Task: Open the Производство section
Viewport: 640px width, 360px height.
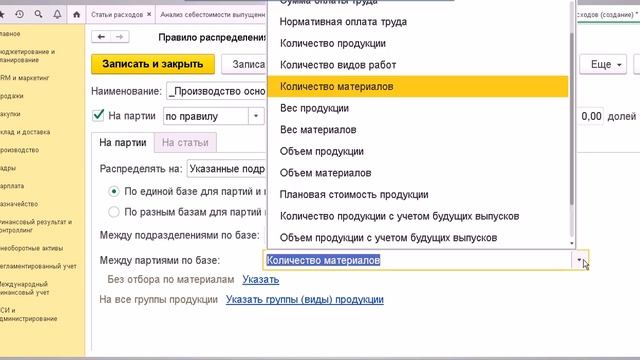Action: point(20,150)
